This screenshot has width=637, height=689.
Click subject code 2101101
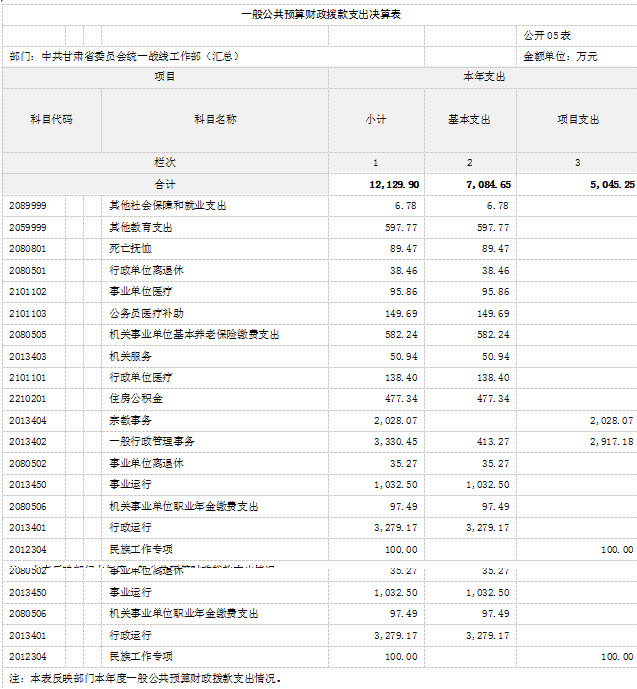(28, 378)
